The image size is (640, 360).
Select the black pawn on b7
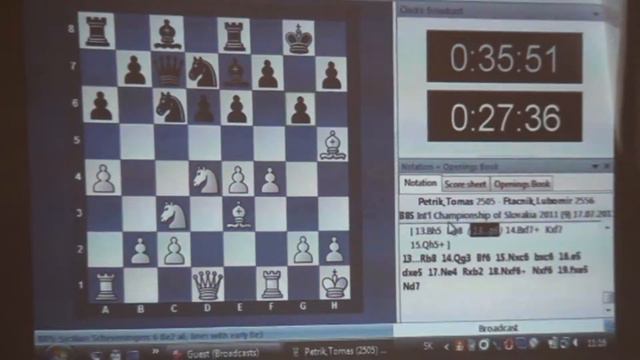point(135,70)
